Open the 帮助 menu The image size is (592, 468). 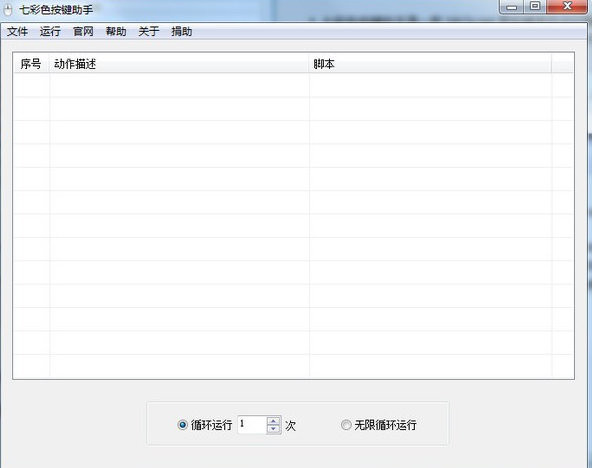click(116, 31)
